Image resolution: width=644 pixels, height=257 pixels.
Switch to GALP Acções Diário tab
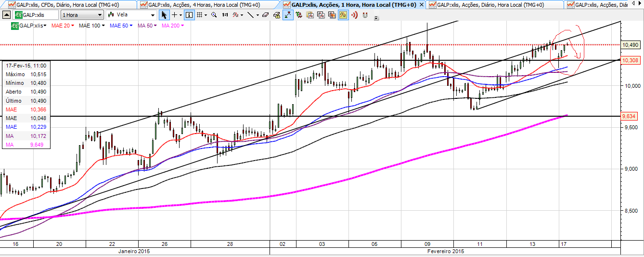click(x=496, y=4)
